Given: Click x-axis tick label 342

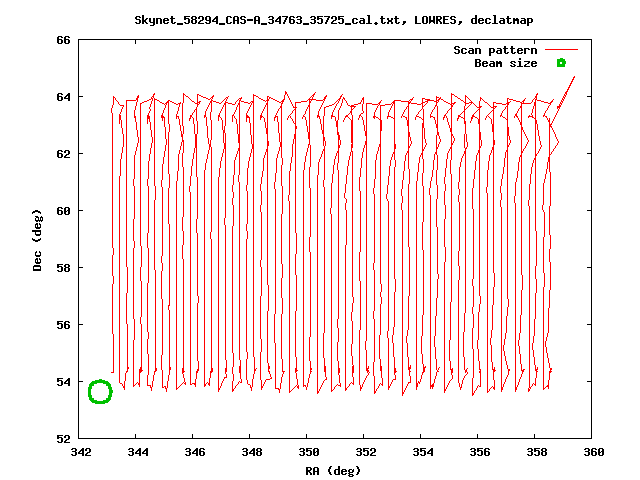Looking at the screenshot, I should (82, 452).
